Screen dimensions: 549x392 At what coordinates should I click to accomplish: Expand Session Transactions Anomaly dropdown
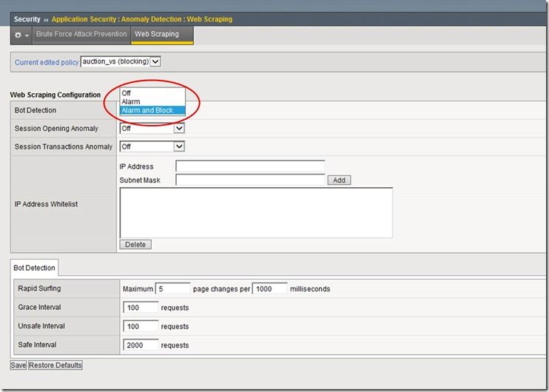[x=152, y=147]
